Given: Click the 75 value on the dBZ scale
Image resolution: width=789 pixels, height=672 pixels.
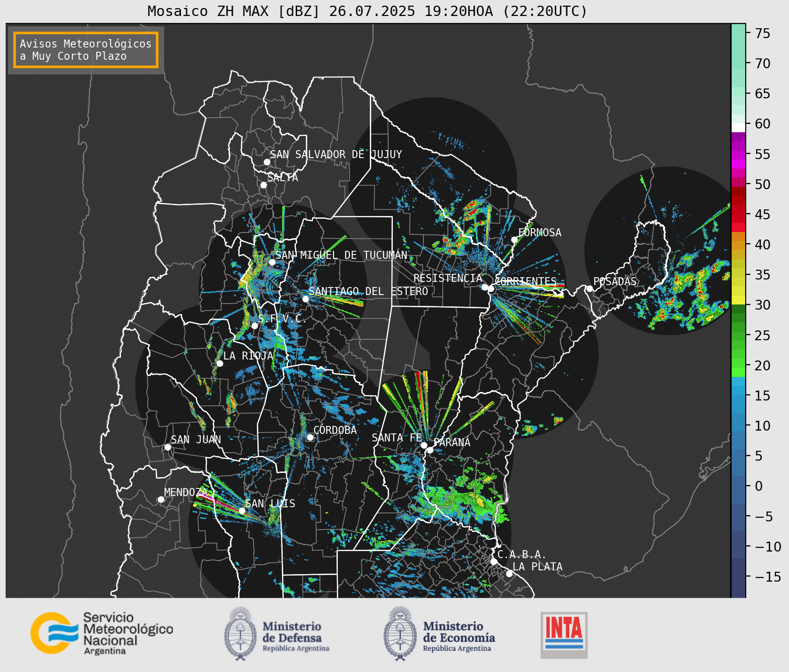Looking at the screenshot, I should (x=763, y=33).
